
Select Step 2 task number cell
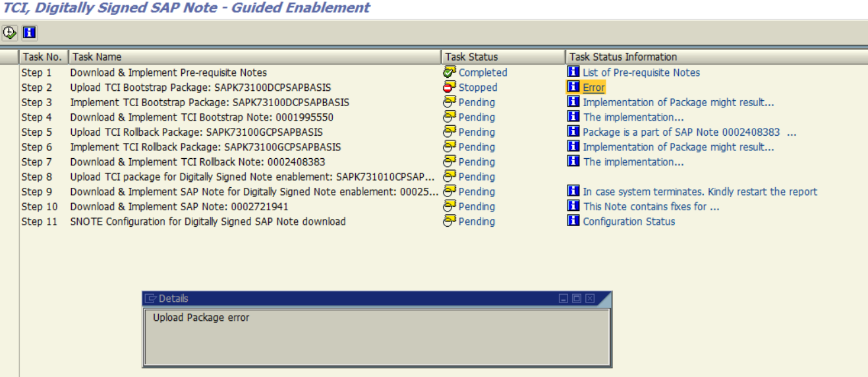[x=36, y=88]
